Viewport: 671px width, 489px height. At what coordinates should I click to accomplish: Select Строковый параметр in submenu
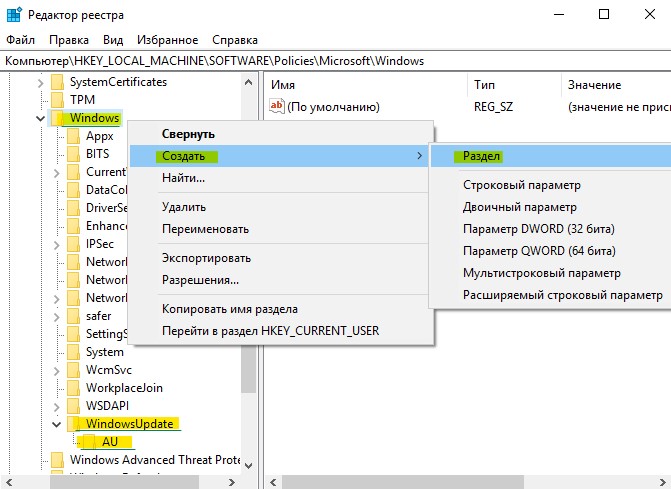coord(551,185)
